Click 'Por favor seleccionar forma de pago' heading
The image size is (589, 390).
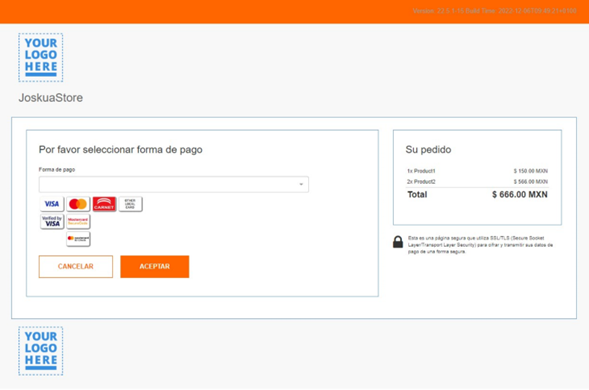click(x=121, y=150)
